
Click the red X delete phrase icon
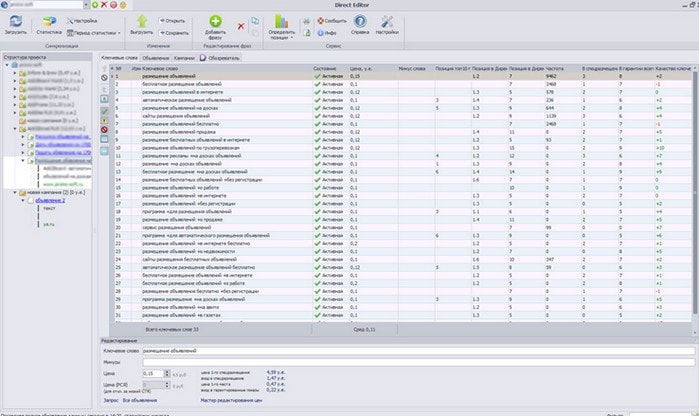241,26
